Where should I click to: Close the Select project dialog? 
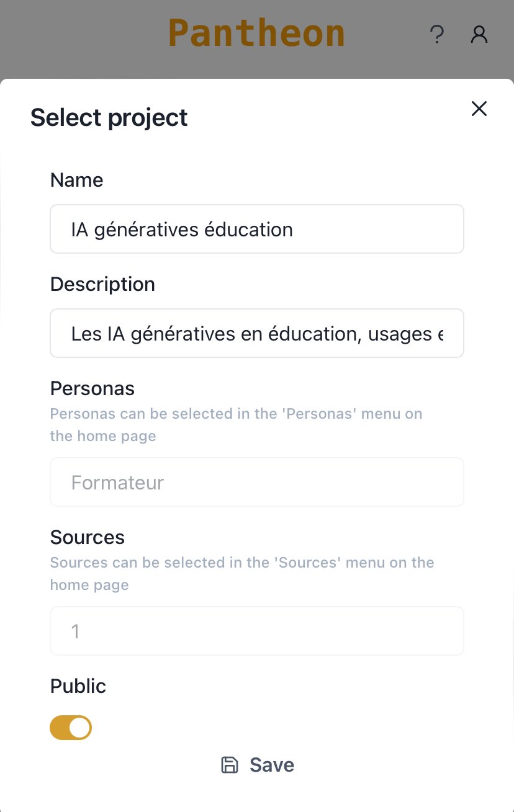pyautogui.click(x=479, y=109)
